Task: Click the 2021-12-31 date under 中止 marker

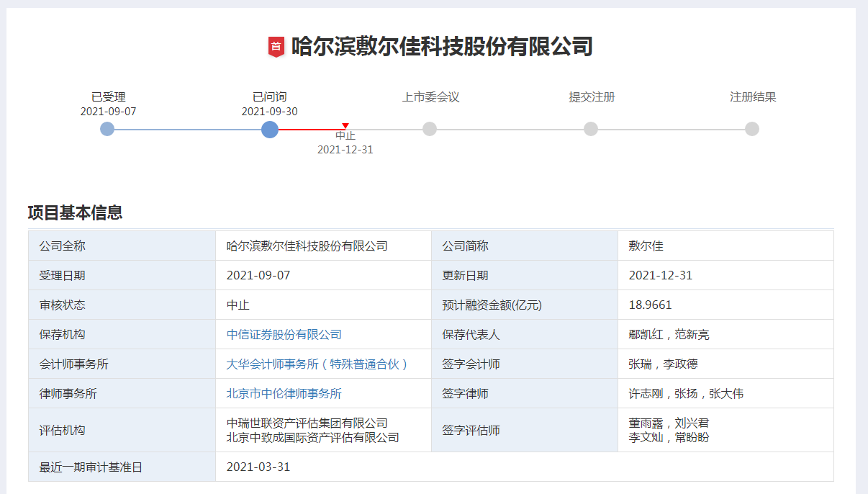Action: (x=345, y=150)
